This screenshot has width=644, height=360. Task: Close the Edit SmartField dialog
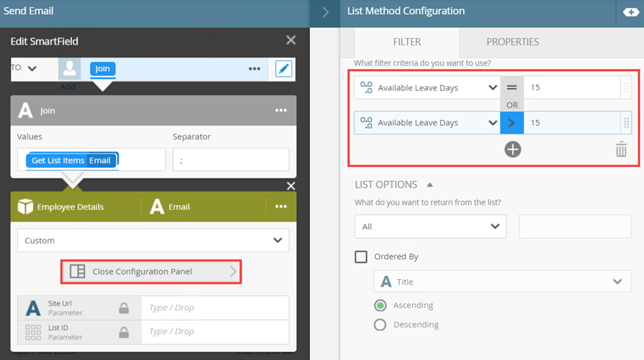point(291,41)
